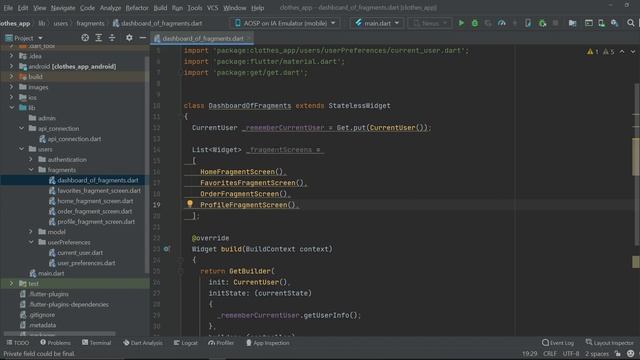Expand the model folder
Viewport: 640px width, 360px height.
[x=31, y=232]
